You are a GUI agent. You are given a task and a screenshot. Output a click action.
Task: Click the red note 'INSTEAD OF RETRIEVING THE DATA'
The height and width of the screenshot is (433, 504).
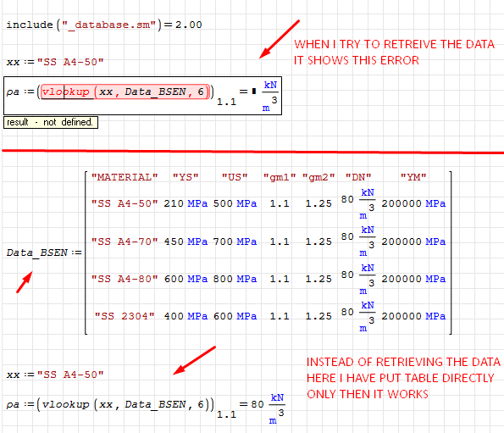404,363
